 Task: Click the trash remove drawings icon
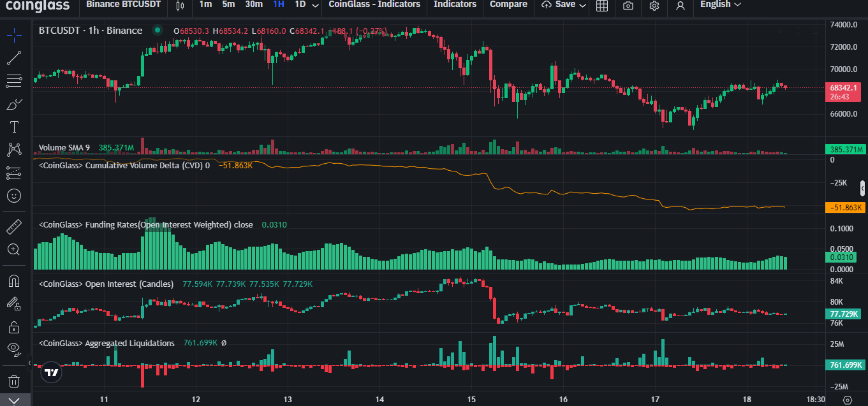pyautogui.click(x=14, y=381)
